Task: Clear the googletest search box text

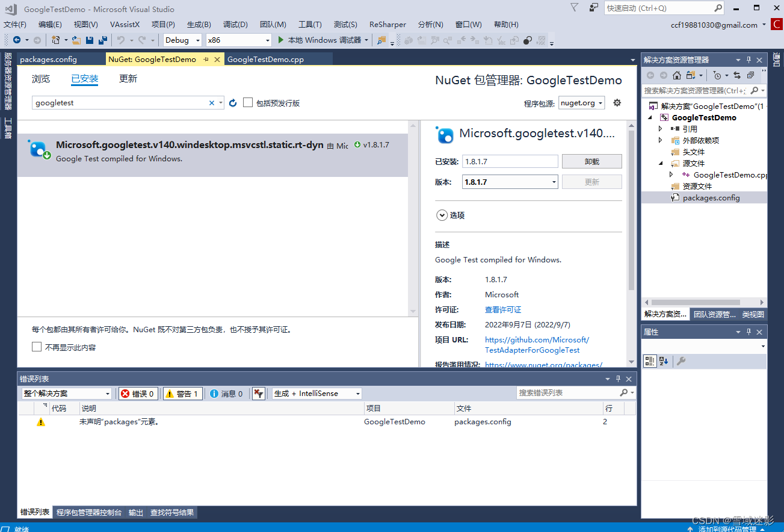Action: pyautogui.click(x=212, y=103)
